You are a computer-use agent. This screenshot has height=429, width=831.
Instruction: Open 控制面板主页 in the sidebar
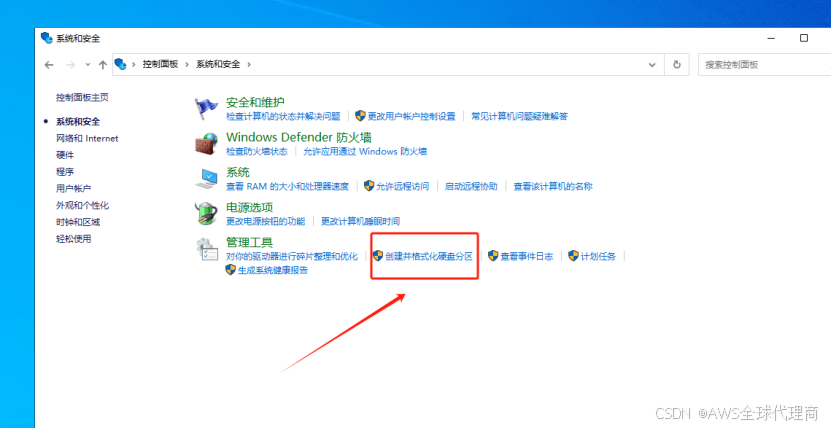click(x=83, y=98)
